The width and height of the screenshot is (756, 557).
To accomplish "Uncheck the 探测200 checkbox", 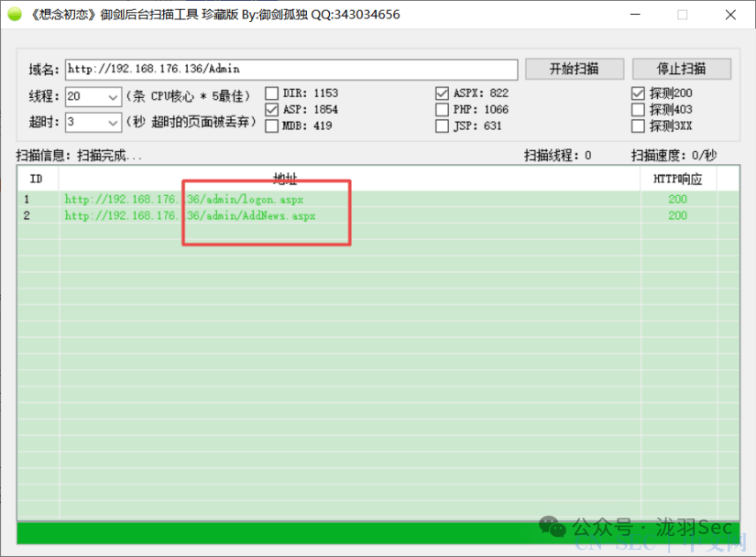I will point(638,93).
